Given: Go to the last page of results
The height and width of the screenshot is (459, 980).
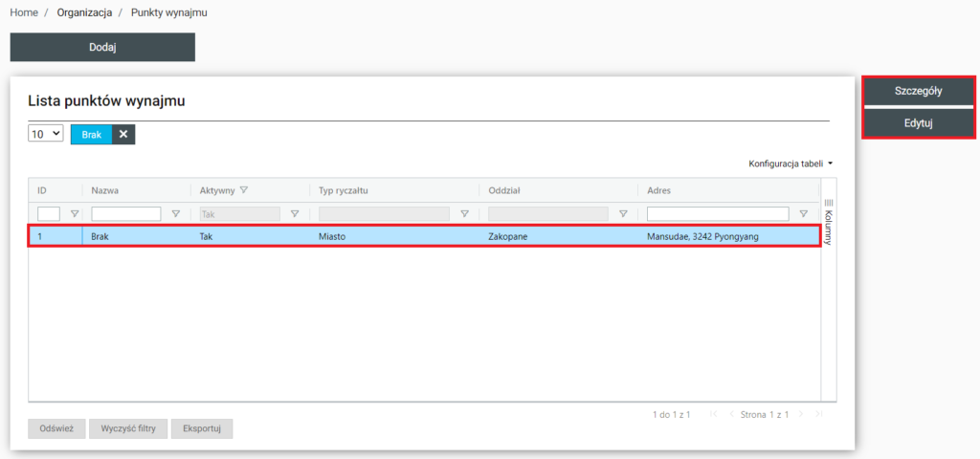Looking at the screenshot, I should 819,414.
